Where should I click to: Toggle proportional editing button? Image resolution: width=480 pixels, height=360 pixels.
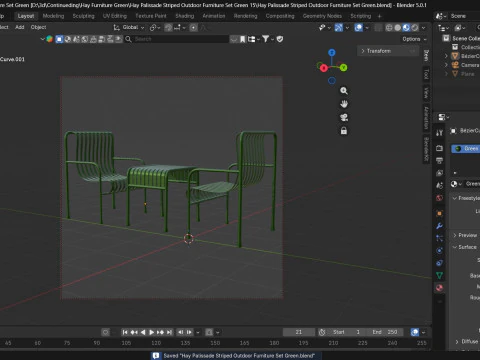pyautogui.click(x=193, y=28)
